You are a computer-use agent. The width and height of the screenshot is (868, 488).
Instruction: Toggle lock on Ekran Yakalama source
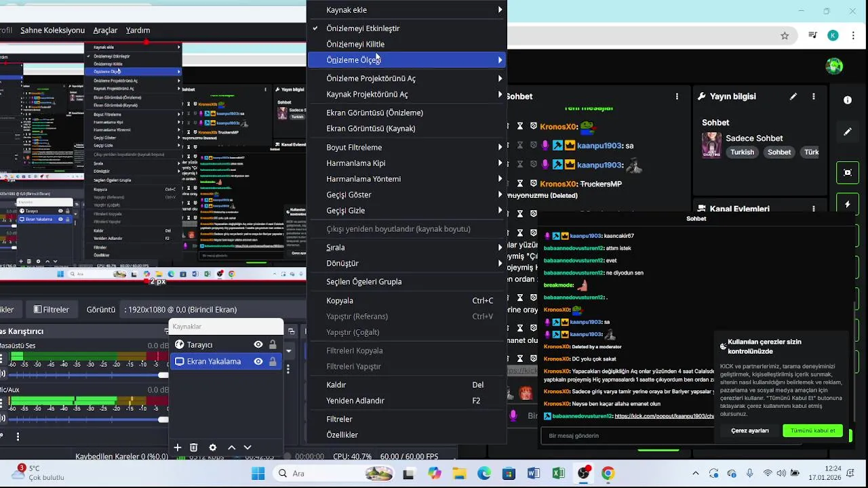point(273,361)
